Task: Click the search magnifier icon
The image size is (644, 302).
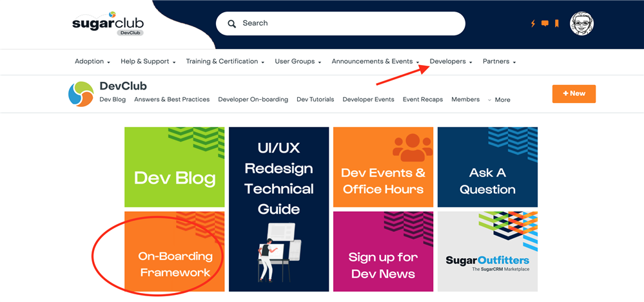Action: [231, 24]
